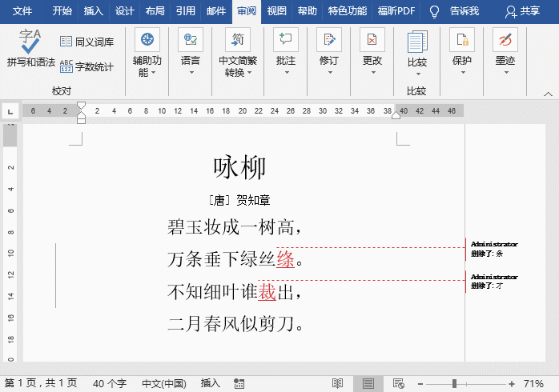
Task: Select the first Administrator revision balloon
Action: click(x=495, y=248)
